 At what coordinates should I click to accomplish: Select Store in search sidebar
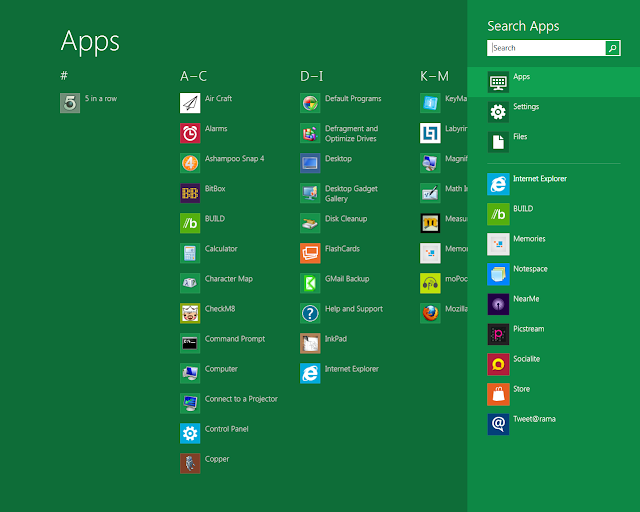[x=553, y=394]
